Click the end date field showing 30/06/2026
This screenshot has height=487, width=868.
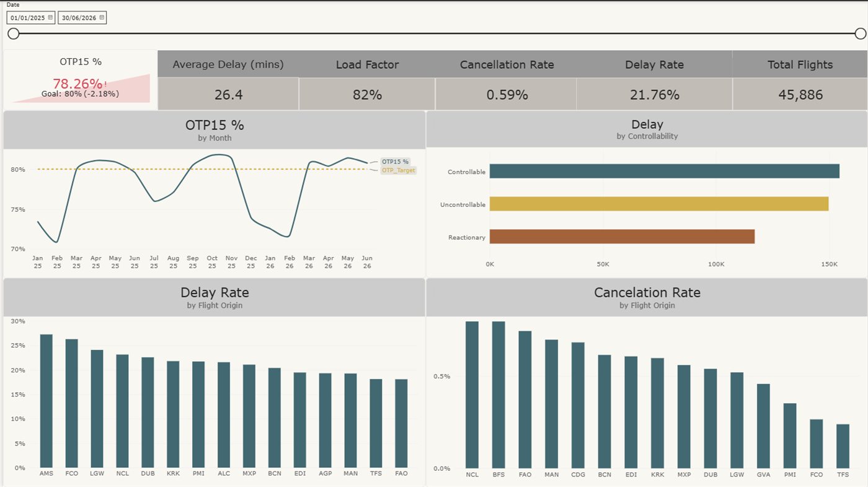(82, 18)
